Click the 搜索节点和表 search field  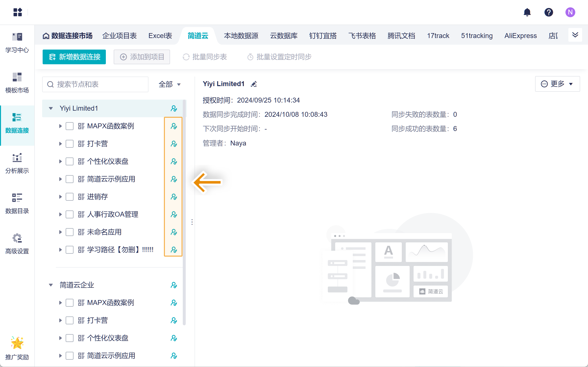coord(95,84)
